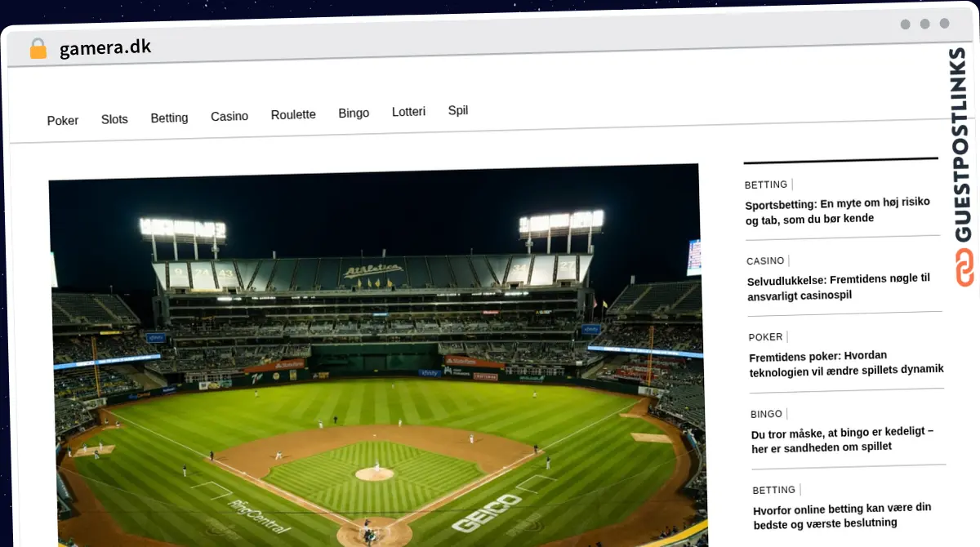This screenshot has height=547, width=980.
Task: Go to the Betting section in navigation
Action: [x=169, y=118]
